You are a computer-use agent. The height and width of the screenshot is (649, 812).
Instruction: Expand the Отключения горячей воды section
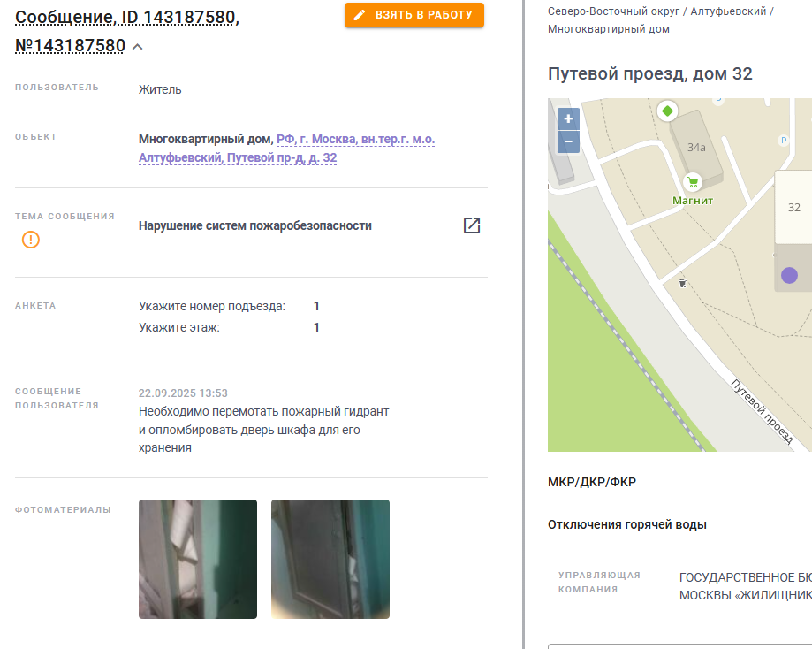coord(627,524)
